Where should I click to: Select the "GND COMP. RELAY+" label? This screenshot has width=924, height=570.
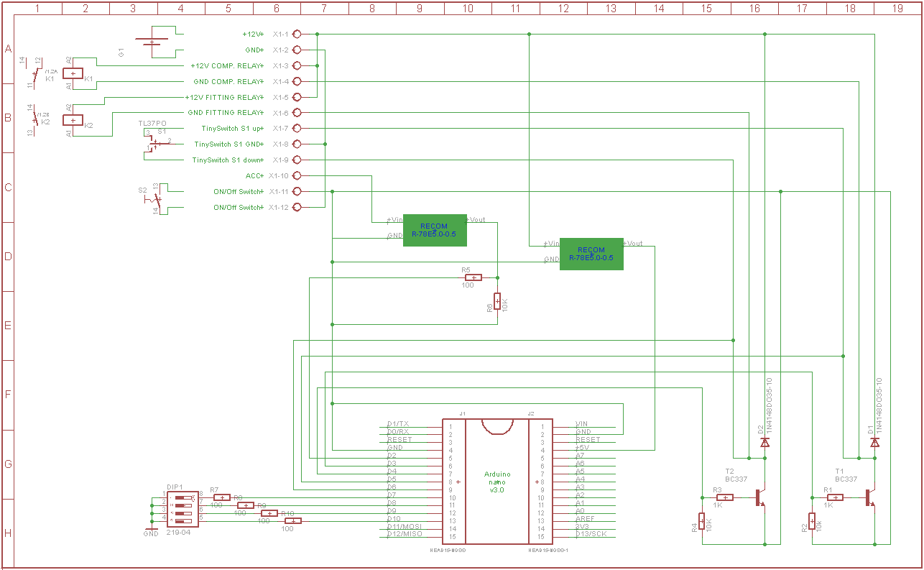pyautogui.click(x=228, y=81)
